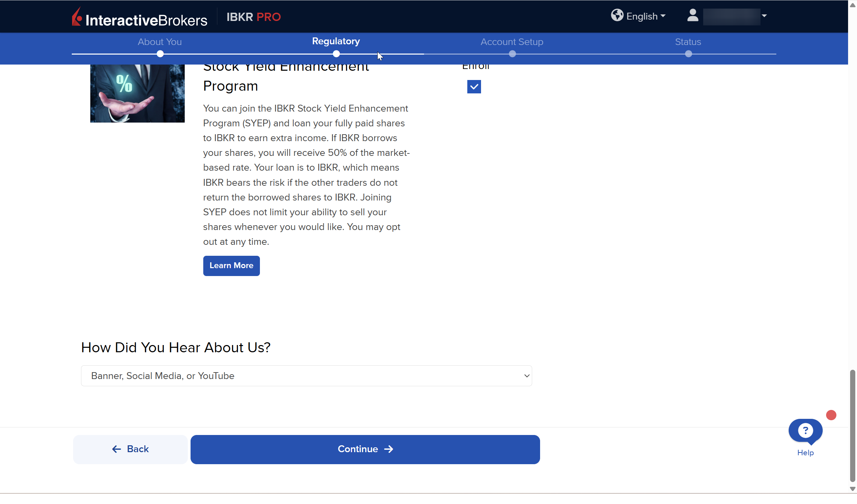
Task: Open the How Did You Hear dropdown
Action: pos(306,376)
